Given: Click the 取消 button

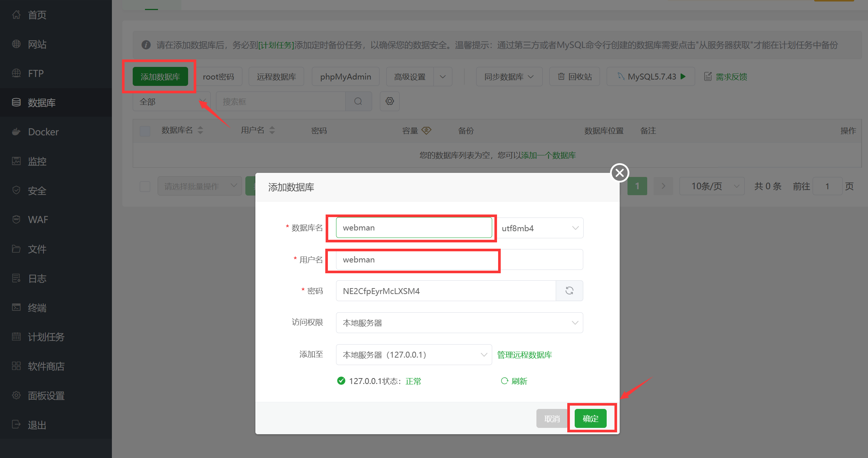Looking at the screenshot, I should pyautogui.click(x=552, y=419).
